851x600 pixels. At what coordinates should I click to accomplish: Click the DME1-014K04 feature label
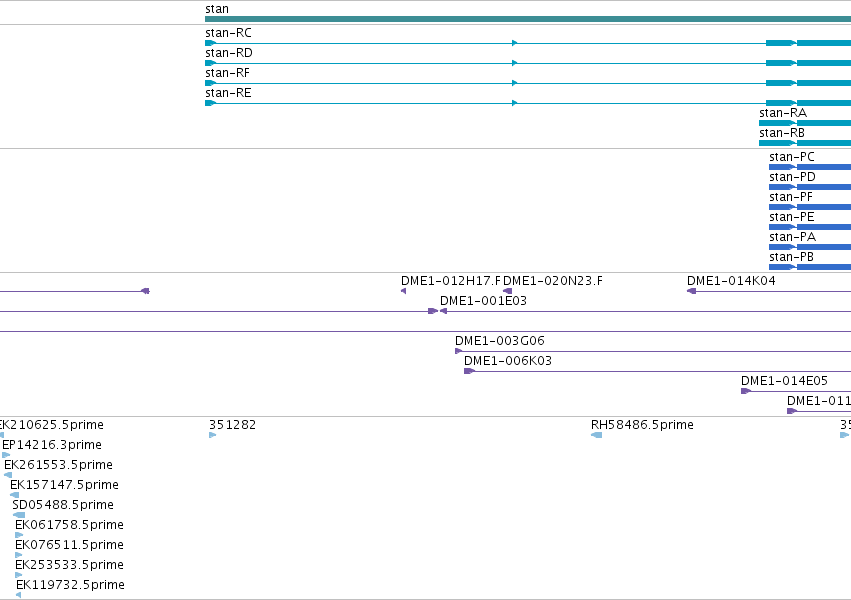point(731,281)
